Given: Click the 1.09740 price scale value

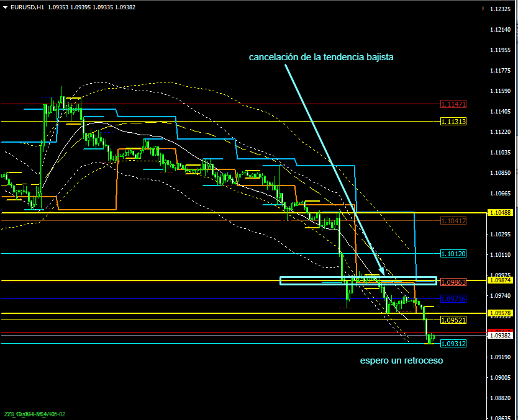Looking at the screenshot, I should tap(500, 296).
